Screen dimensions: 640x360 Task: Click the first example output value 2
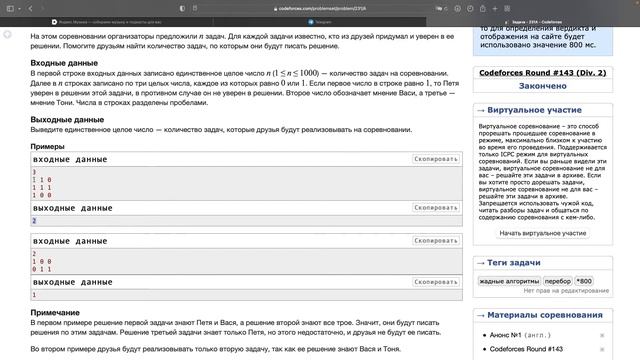34,221
